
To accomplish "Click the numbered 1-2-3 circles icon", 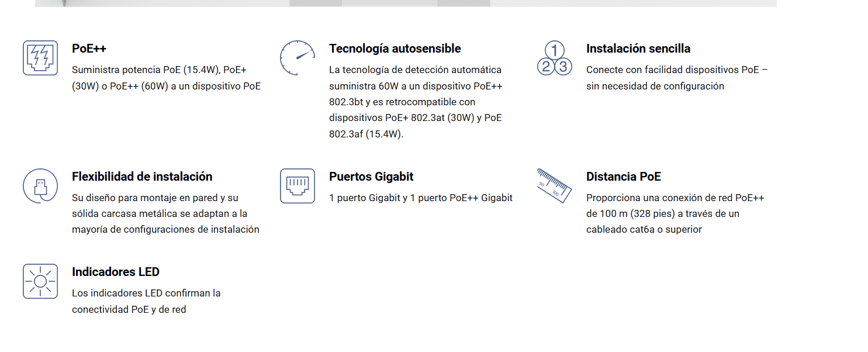I will (554, 58).
